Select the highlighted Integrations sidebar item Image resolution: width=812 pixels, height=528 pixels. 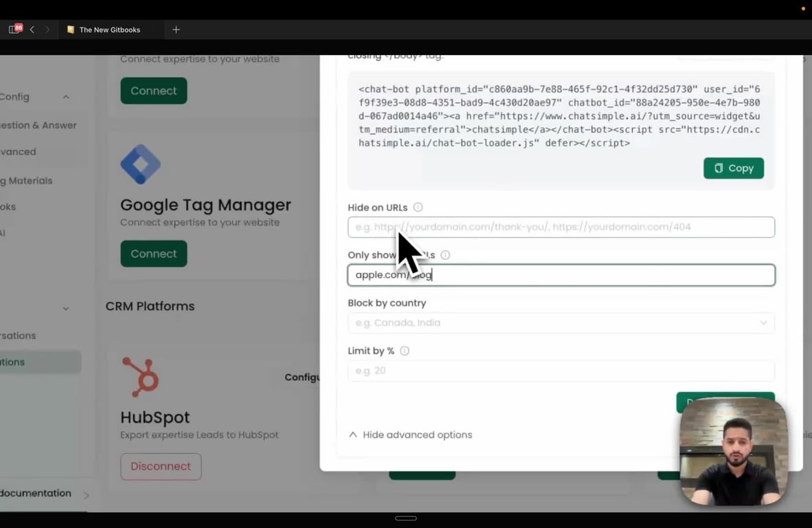pyautogui.click(x=41, y=362)
